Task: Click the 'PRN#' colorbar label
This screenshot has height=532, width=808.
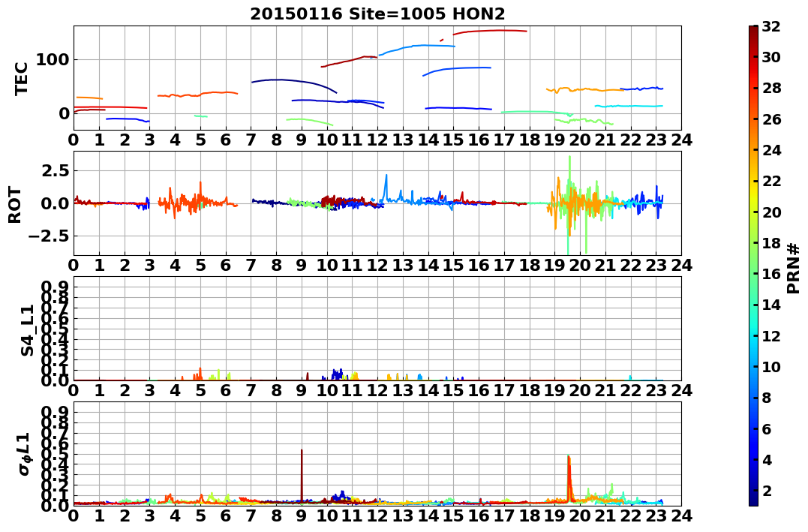Action: coord(794,268)
